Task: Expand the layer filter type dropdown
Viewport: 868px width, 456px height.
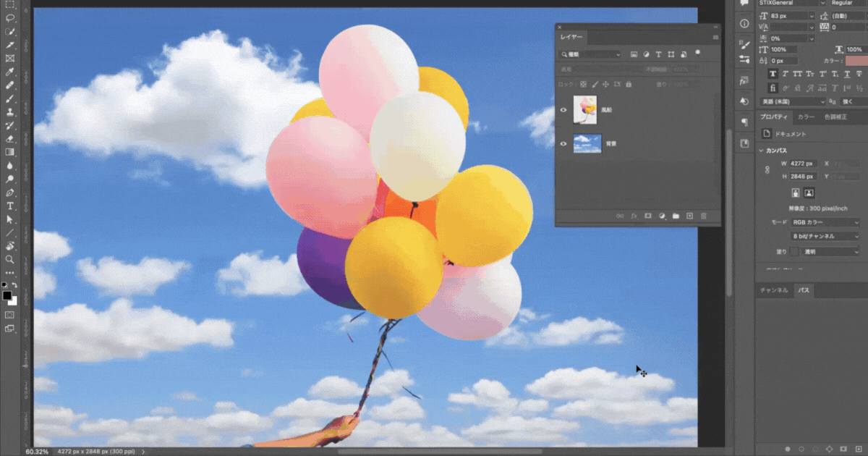Action: coord(590,54)
